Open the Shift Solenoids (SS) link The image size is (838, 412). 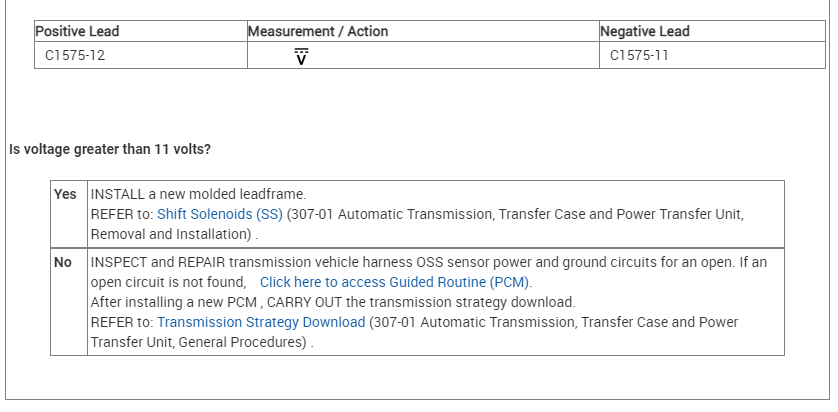(x=220, y=214)
